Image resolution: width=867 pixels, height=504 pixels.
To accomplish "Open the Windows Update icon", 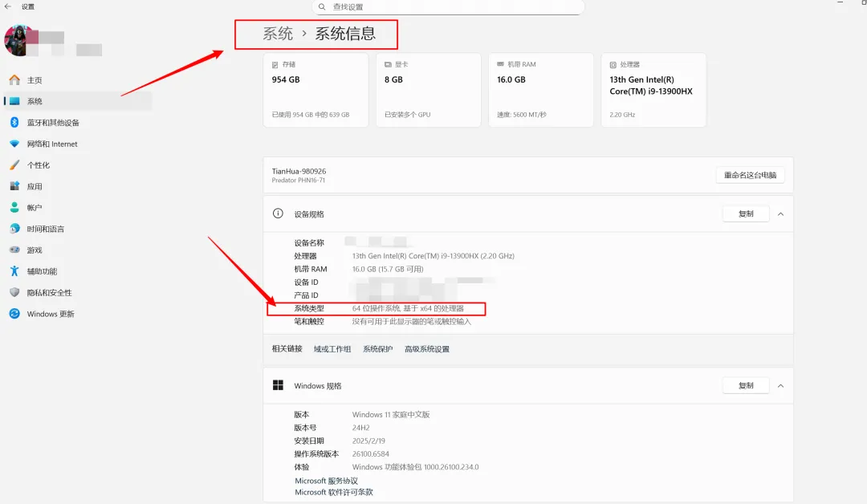I will point(14,313).
